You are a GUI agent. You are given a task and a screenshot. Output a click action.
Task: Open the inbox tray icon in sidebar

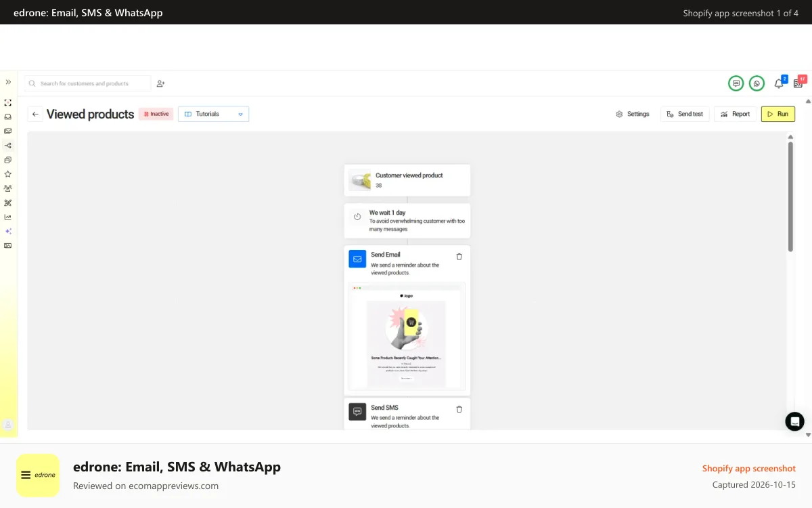tap(8, 117)
